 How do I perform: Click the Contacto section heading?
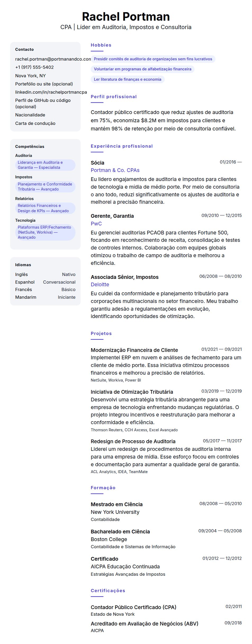tap(24, 49)
